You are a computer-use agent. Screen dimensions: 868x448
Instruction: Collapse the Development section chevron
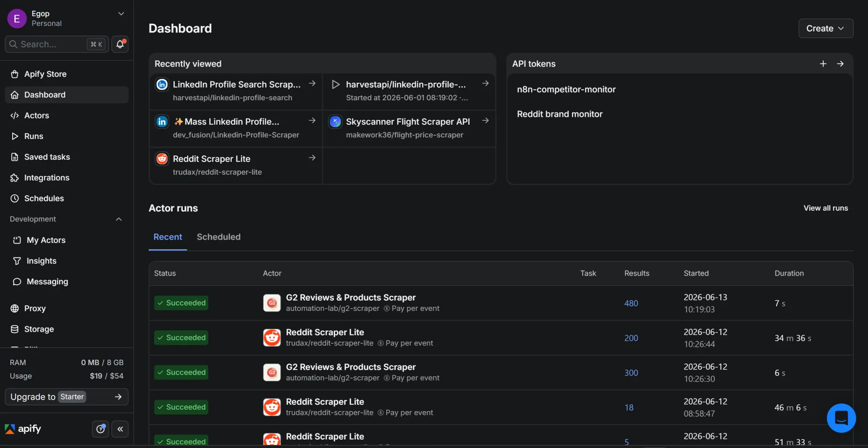click(119, 219)
